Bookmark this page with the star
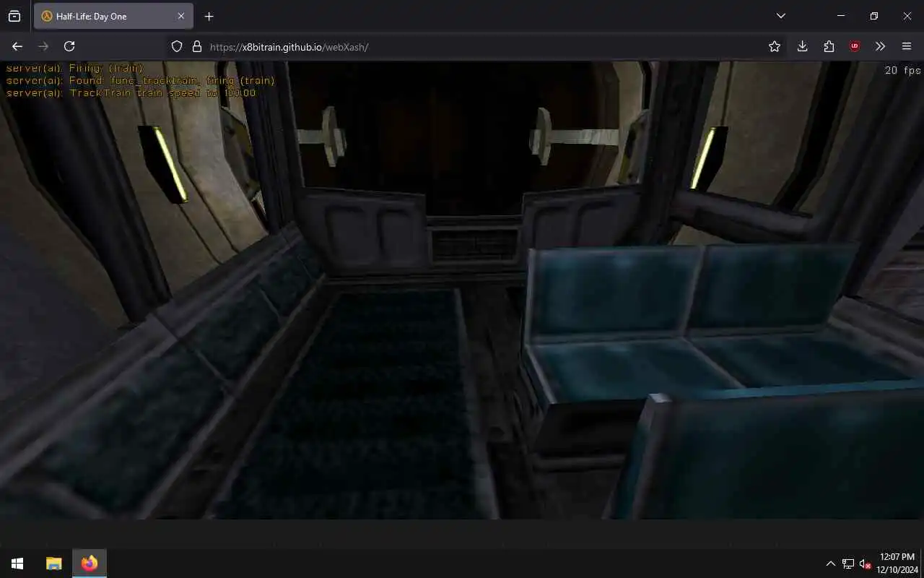The width and height of the screenshot is (924, 578). point(775,46)
